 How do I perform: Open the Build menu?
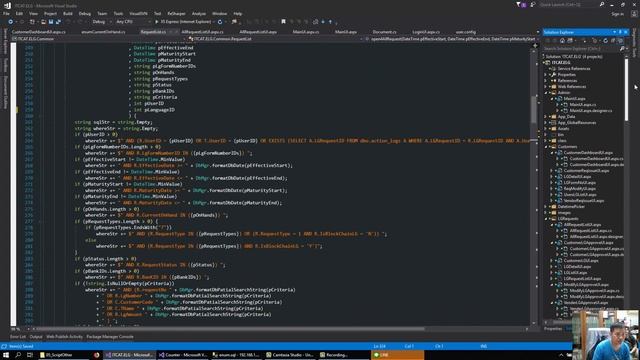tap(68, 13)
